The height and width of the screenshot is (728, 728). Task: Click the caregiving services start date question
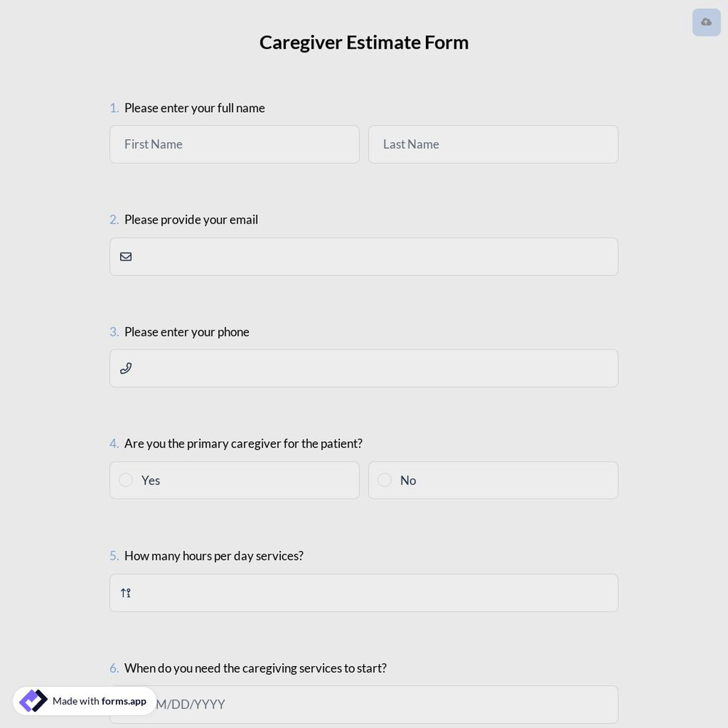click(x=255, y=668)
